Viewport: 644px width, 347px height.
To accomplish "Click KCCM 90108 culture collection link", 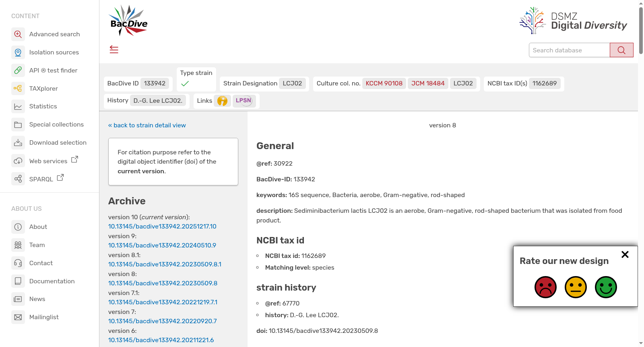I will click(x=384, y=83).
